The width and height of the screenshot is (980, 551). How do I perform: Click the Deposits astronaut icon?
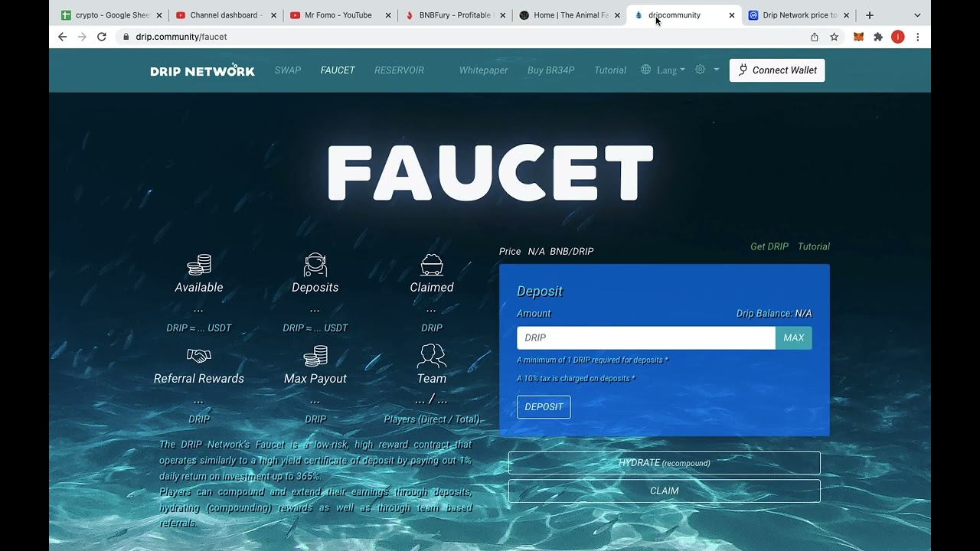point(315,265)
